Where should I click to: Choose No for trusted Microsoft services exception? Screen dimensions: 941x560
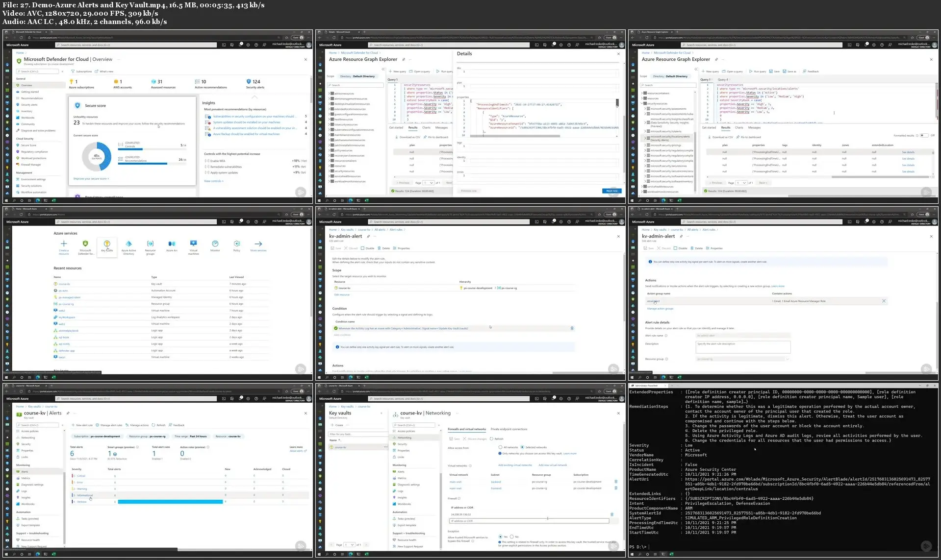tap(511, 536)
